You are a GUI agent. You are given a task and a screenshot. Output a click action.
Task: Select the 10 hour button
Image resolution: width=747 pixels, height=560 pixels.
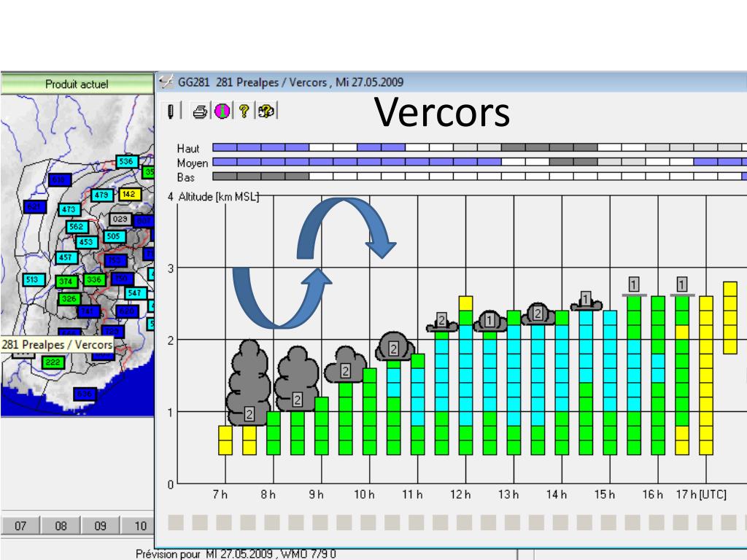139,526
